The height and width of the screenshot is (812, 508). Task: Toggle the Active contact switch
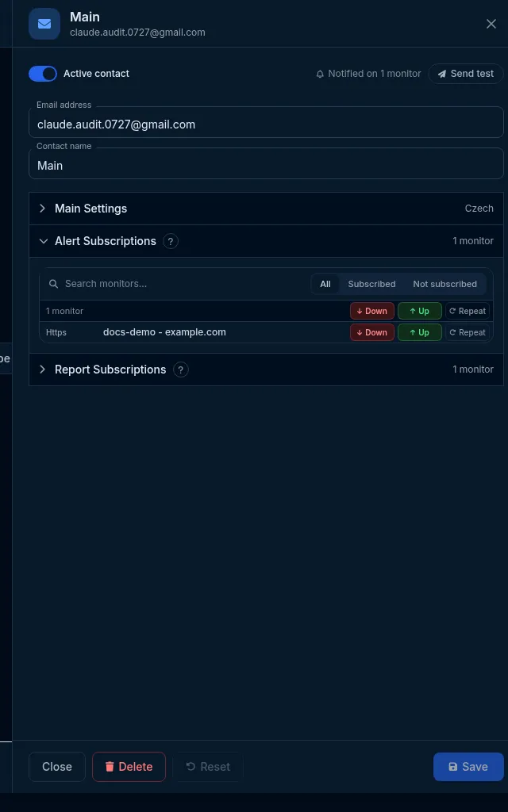(43, 74)
